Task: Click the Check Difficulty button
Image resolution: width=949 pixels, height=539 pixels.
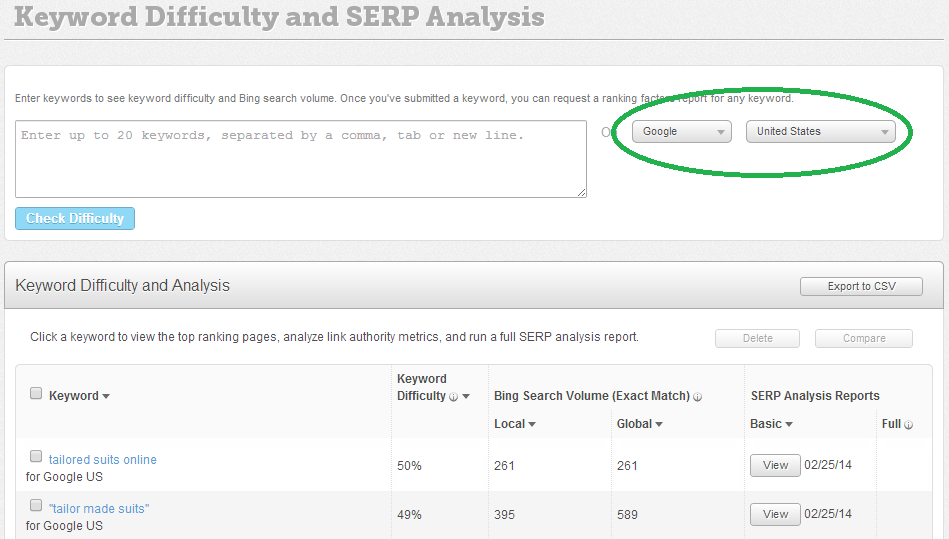Action: [x=75, y=218]
